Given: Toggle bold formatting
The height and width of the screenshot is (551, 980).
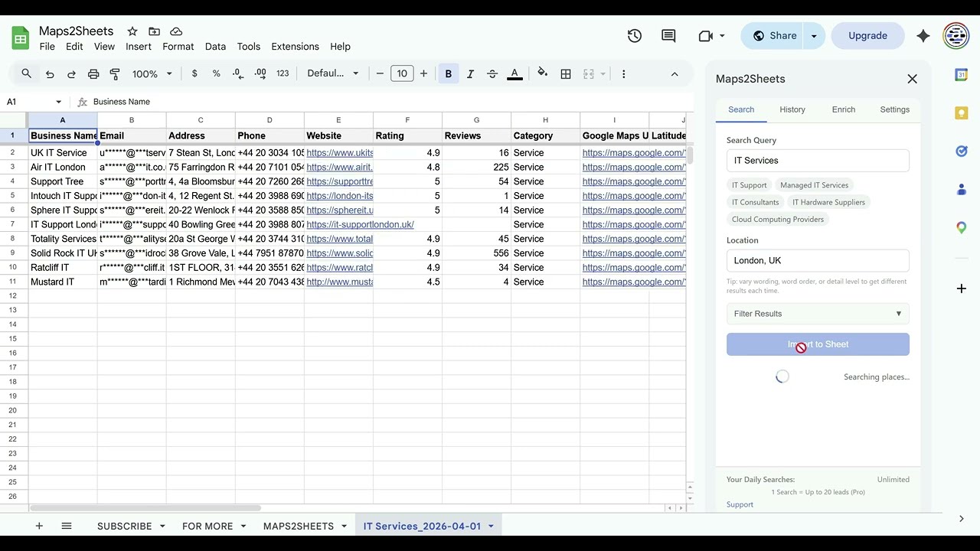Looking at the screenshot, I should click(x=449, y=73).
